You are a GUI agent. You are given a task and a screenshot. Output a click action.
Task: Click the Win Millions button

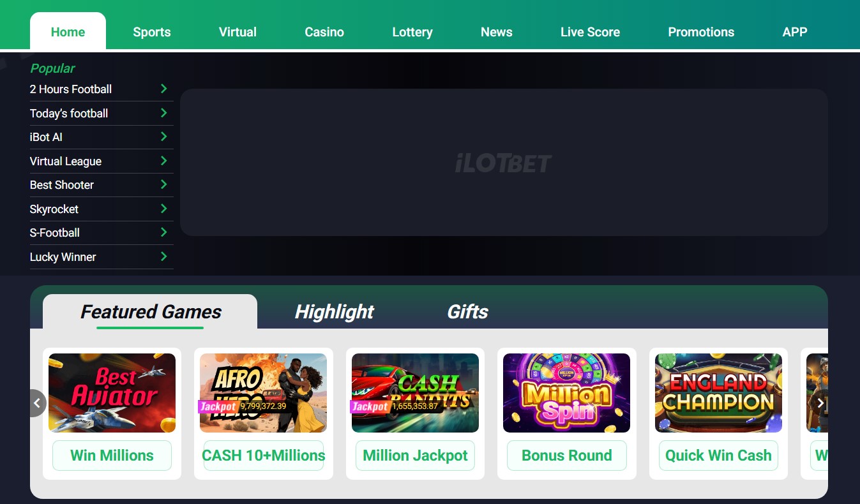point(112,456)
